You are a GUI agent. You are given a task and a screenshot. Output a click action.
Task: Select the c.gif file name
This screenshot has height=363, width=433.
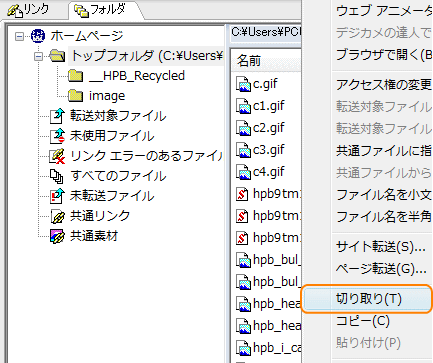[265, 84]
